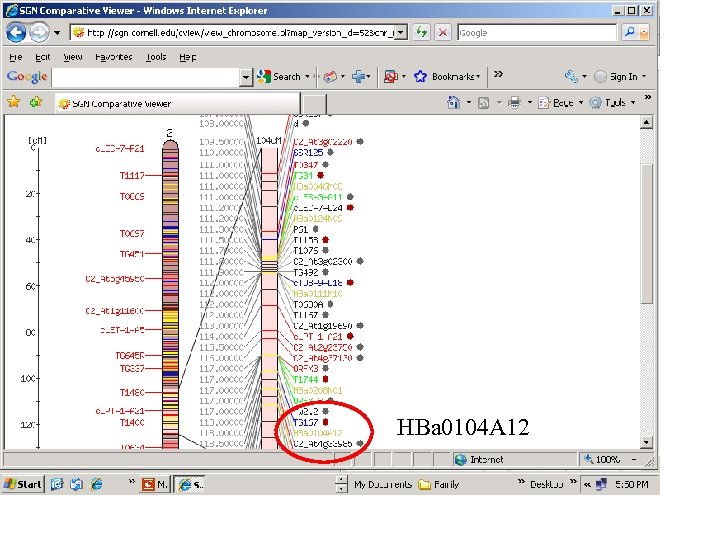Viewport: 720px width, 540px height.
Task: Click marker link HBa0104A12 in zoomed list
Action: point(318,433)
